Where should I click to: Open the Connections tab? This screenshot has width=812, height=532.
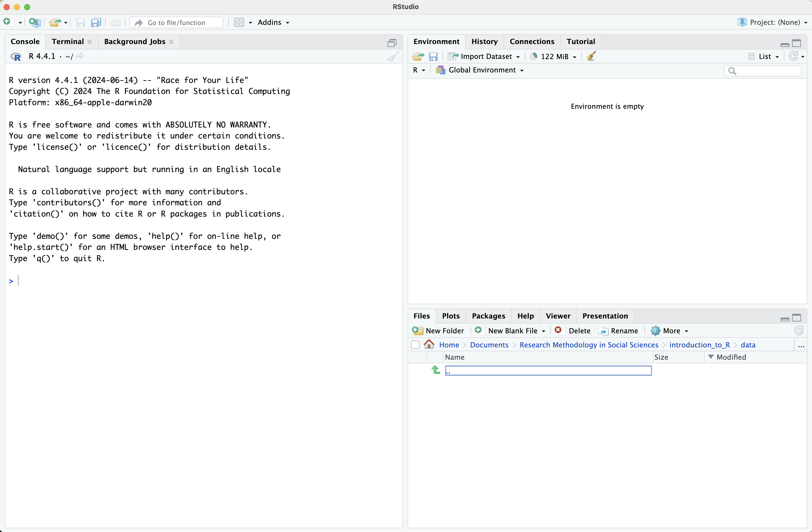click(531, 41)
